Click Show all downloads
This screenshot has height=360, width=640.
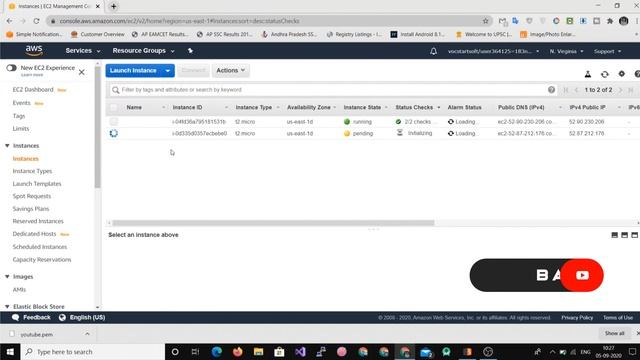614,333
